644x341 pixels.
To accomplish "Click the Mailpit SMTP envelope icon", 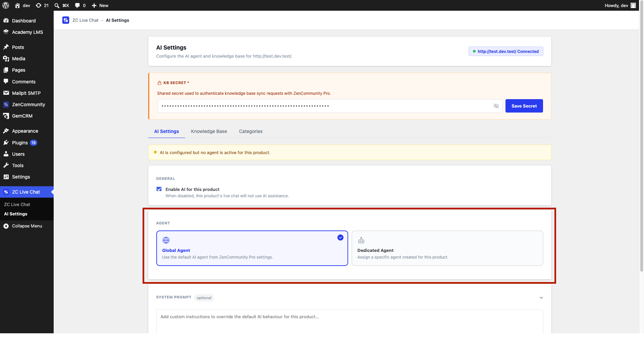I will pos(6,93).
